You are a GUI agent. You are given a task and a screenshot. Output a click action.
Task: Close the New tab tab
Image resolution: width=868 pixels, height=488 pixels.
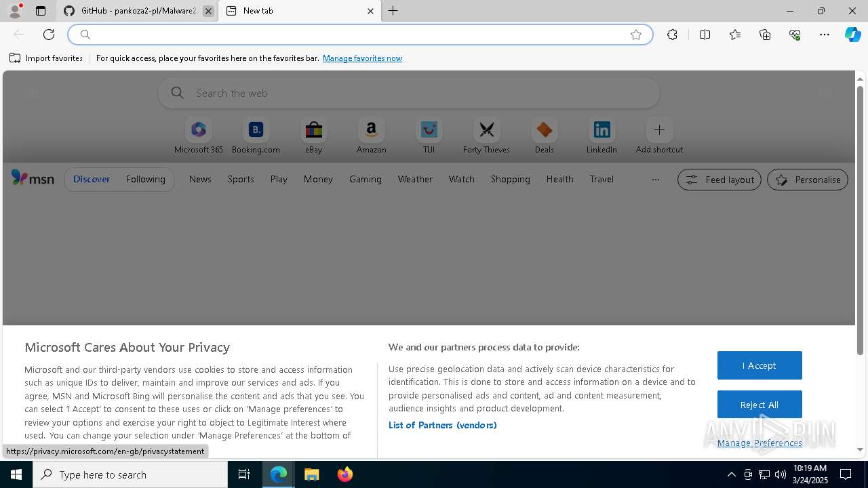pyautogui.click(x=370, y=11)
